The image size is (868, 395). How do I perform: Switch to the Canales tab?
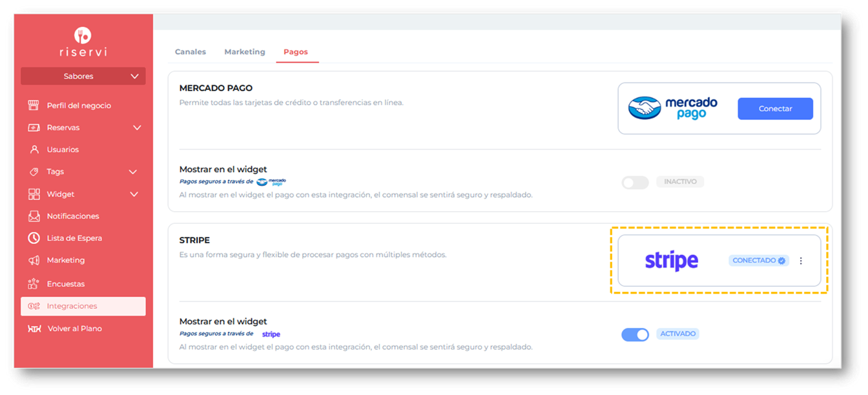tap(191, 52)
